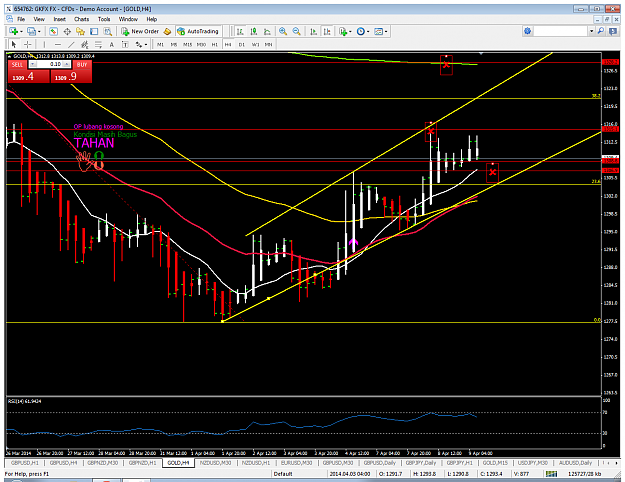Open the Indicators list icon
The image size is (625, 482).
(343, 31)
